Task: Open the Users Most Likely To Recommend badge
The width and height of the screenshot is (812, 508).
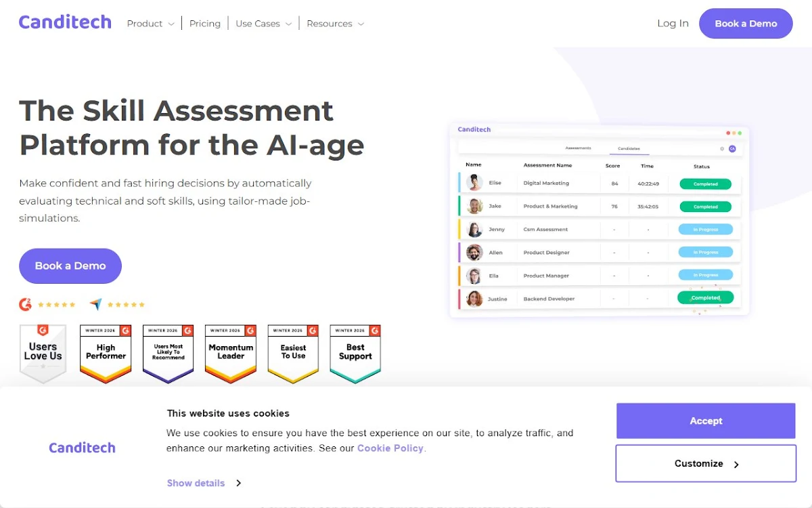Action: coord(168,354)
